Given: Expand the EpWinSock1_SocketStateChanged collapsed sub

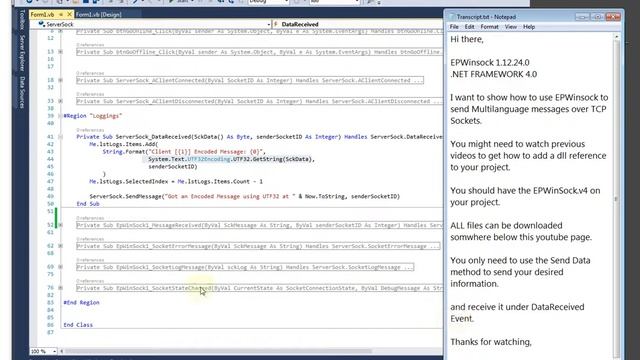Looking at the screenshot, I should pyautogui.click(x=60, y=288).
